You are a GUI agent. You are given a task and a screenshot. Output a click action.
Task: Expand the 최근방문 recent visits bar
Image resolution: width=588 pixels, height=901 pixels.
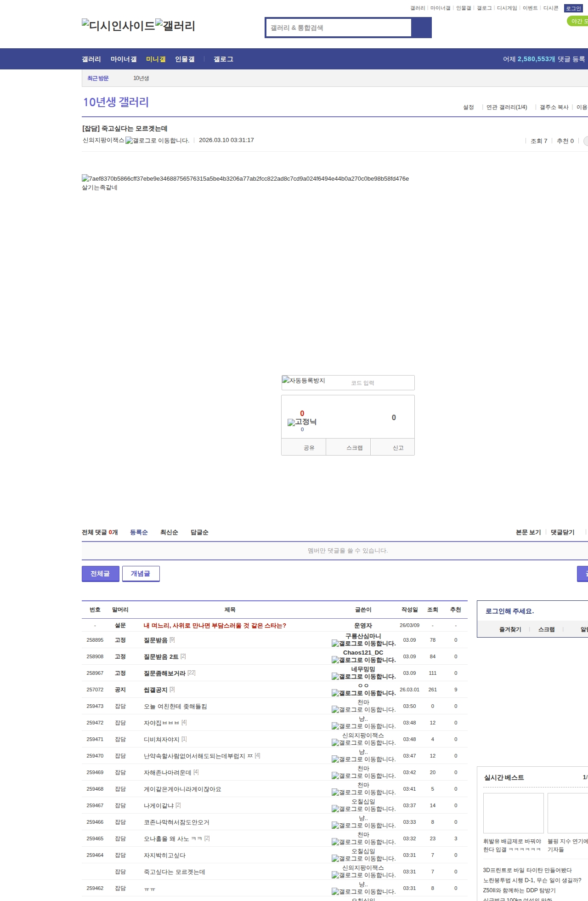click(98, 78)
